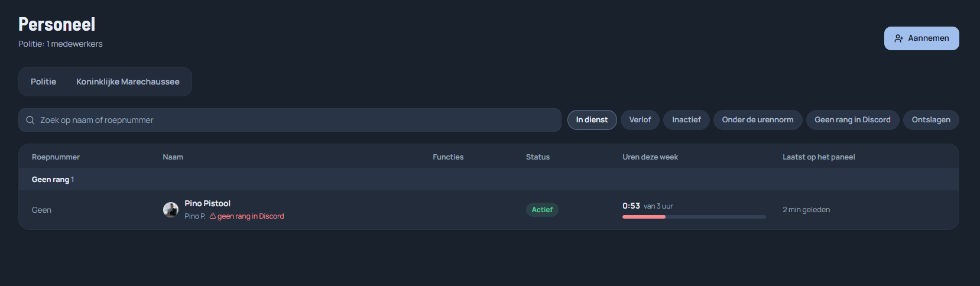Click the add-person icon in Aannemen
The width and height of the screenshot is (980, 286).
(898, 38)
